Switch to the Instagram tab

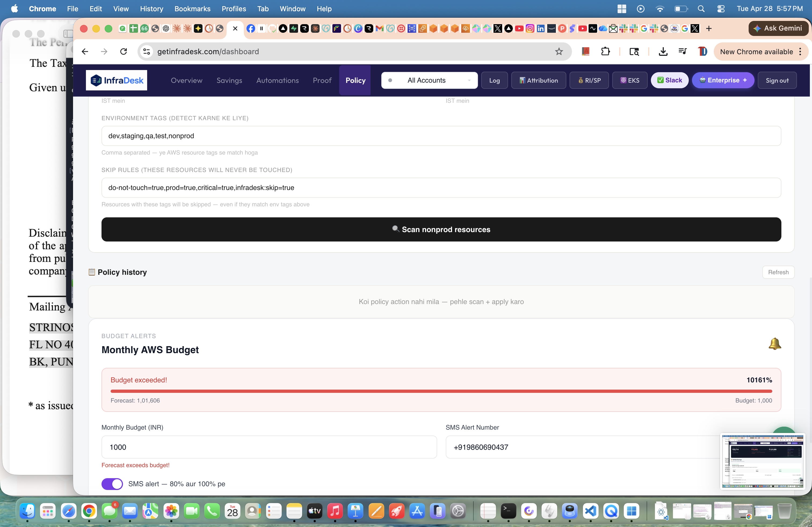click(530, 29)
